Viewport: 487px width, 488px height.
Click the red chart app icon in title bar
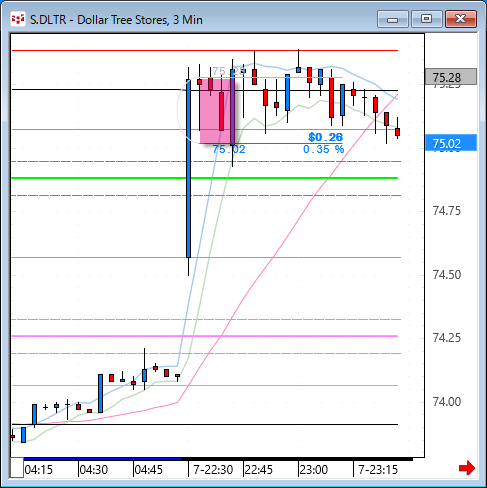(18, 20)
